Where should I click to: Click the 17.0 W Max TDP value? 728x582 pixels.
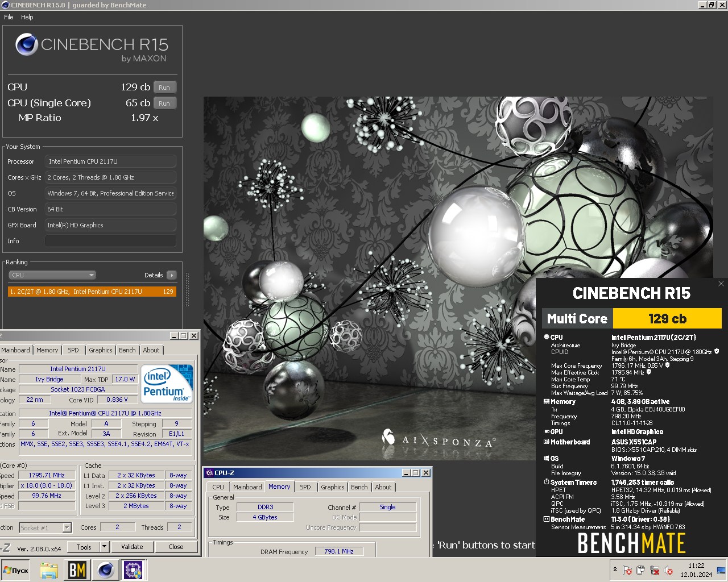125,379
